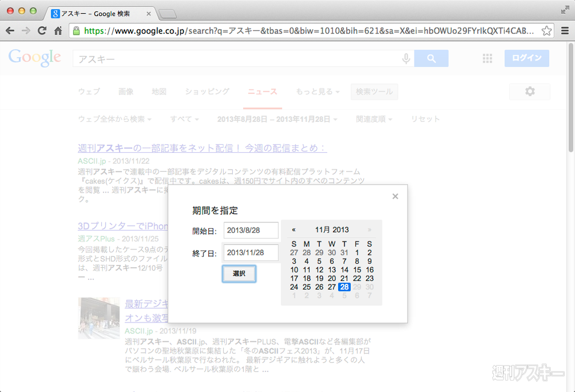Click the news article thumbnail image

(x=99, y=318)
